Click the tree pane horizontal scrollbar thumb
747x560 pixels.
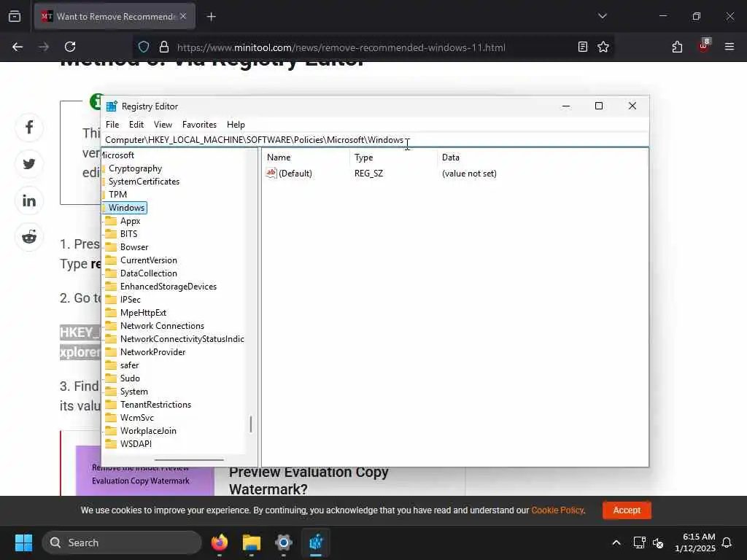(189, 460)
